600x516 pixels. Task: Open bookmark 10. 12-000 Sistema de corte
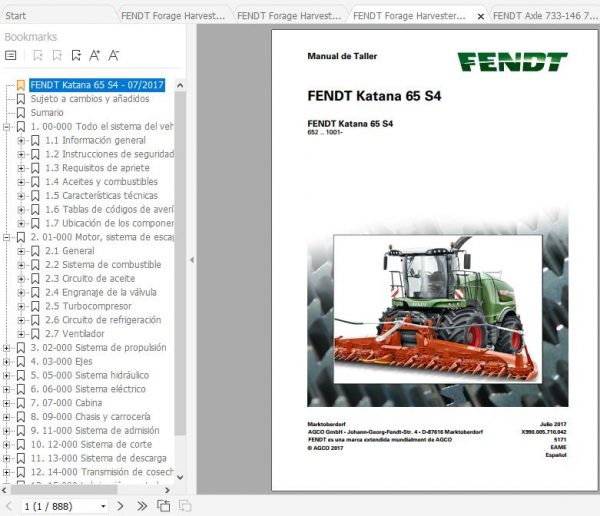[91, 444]
